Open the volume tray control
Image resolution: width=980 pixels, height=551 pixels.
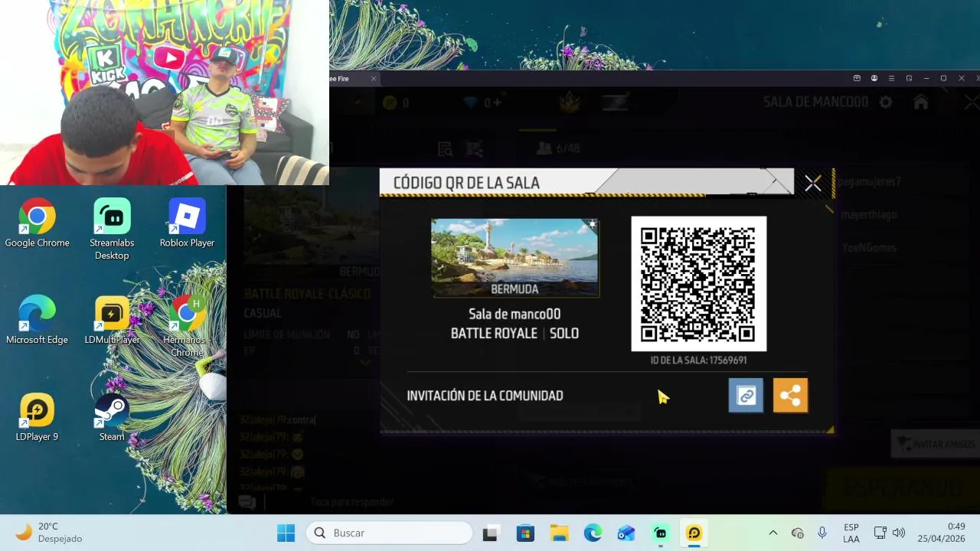[899, 533]
